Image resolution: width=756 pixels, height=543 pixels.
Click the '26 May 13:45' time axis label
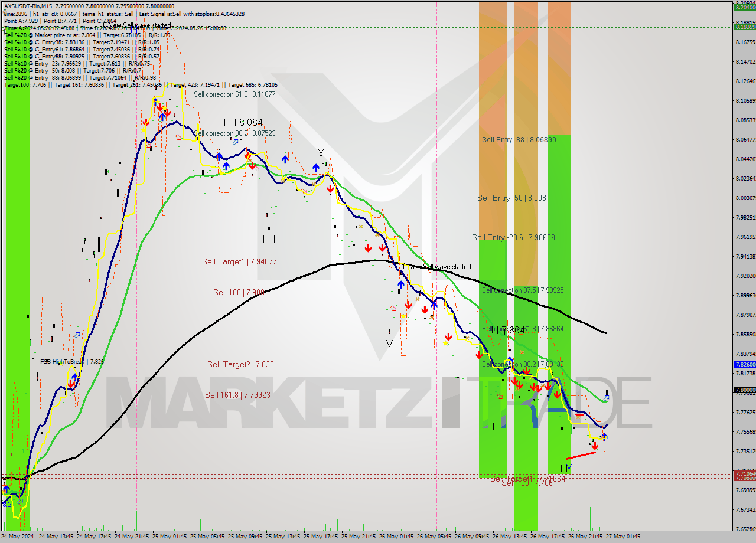510,537
